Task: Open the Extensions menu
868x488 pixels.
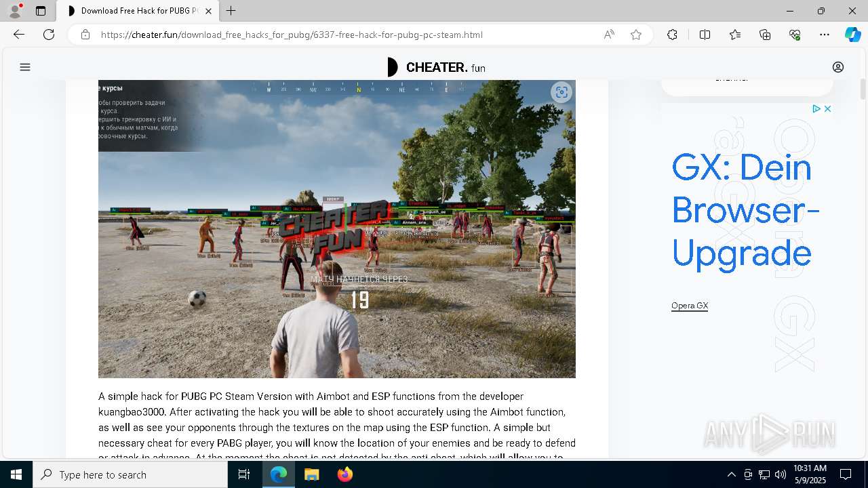Action: 672,35
